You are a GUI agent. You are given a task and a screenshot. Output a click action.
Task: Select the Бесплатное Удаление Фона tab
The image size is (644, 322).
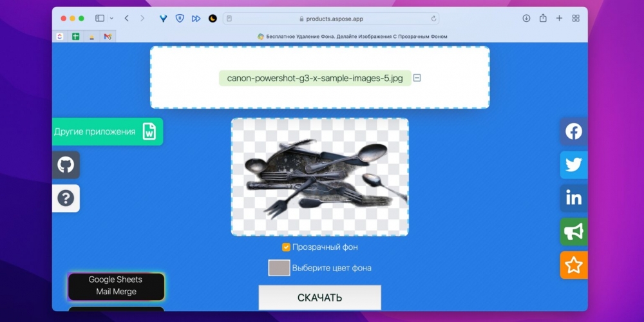coord(352,37)
